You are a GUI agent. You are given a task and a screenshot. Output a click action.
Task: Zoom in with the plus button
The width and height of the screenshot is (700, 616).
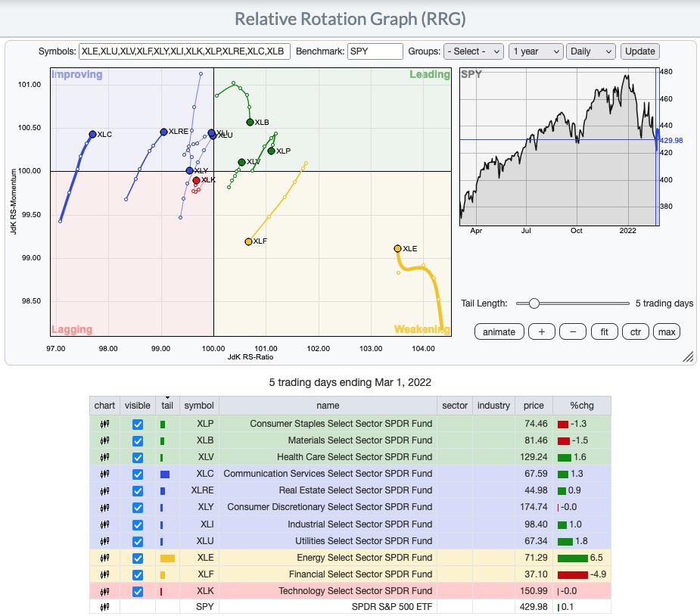pyautogui.click(x=542, y=331)
